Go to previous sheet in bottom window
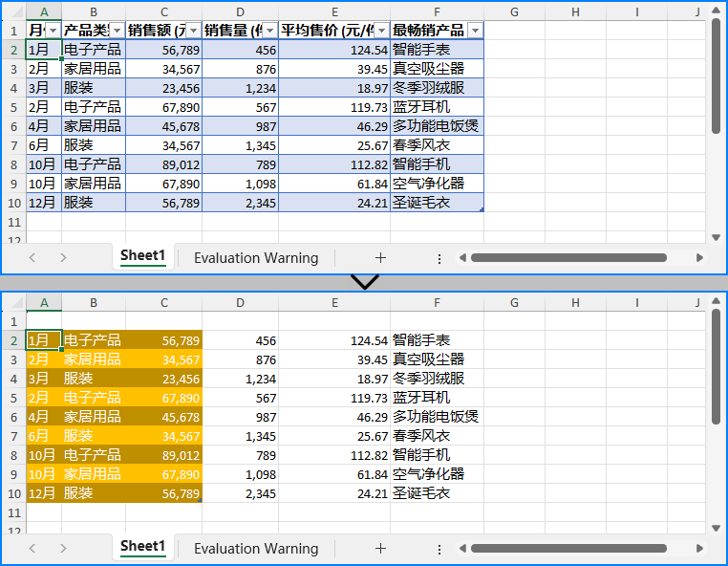 coord(32,549)
